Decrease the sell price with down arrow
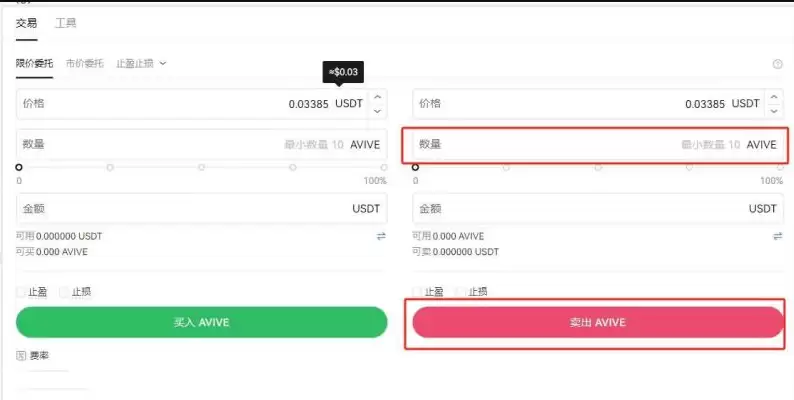 point(774,110)
